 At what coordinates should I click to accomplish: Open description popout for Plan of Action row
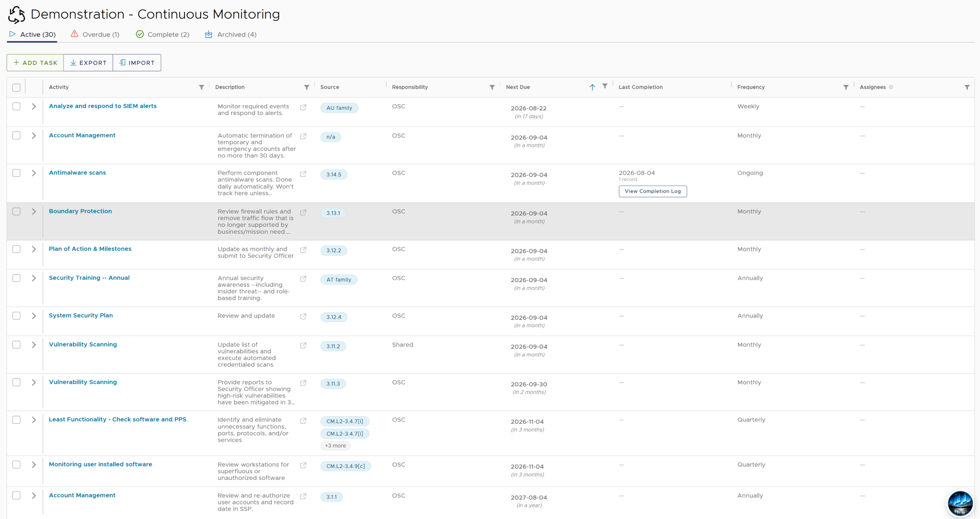coord(303,250)
